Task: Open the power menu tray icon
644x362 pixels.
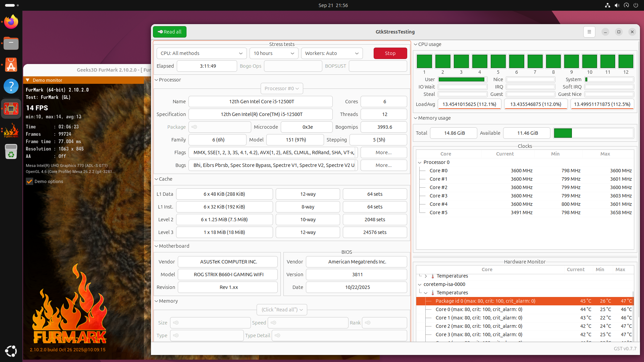Action: coord(636,5)
